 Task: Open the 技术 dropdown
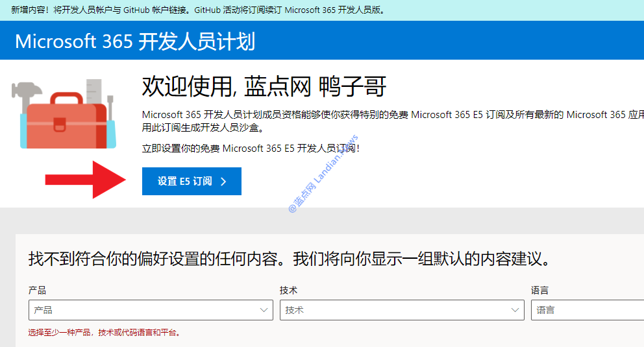click(402, 310)
